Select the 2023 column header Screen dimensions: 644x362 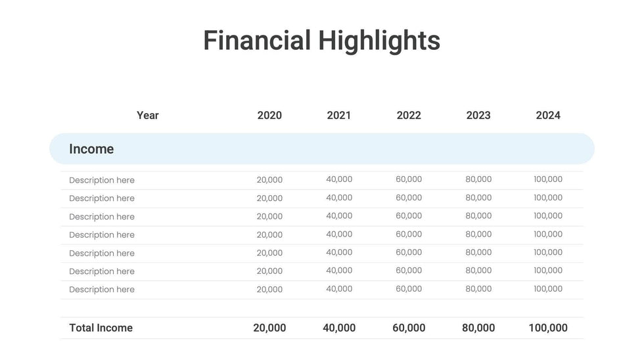click(478, 115)
